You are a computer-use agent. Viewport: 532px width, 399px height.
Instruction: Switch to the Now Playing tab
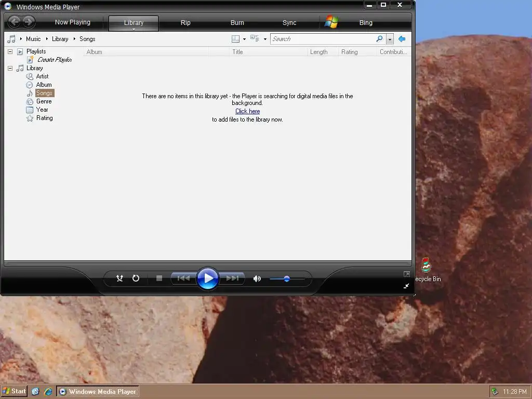pyautogui.click(x=73, y=22)
